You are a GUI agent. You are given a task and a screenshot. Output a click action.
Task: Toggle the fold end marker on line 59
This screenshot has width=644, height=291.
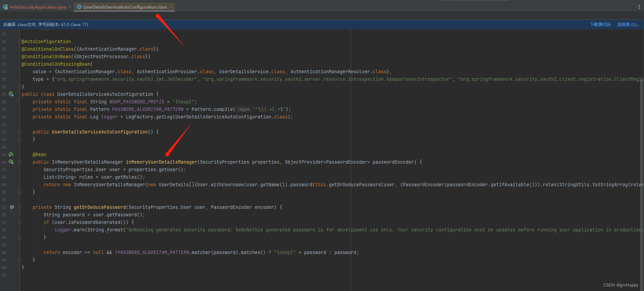coord(20,260)
